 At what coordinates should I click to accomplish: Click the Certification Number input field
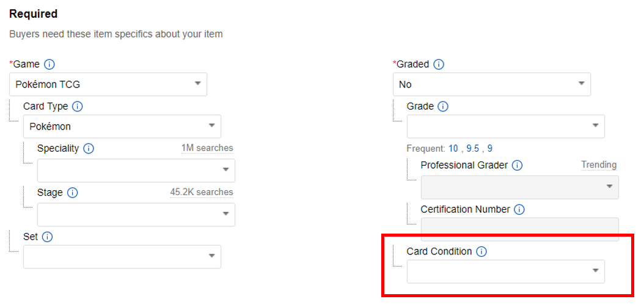[519, 229]
